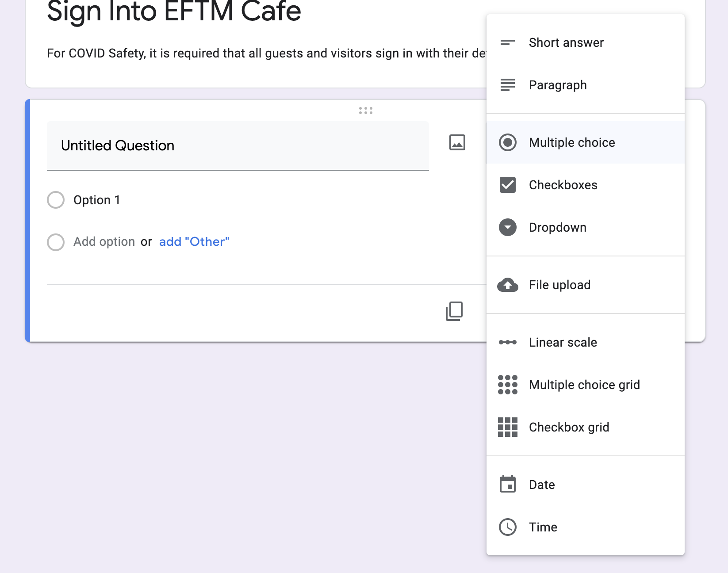Select Multiple choice from the type menu
The width and height of the screenshot is (728, 573).
tap(571, 142)
